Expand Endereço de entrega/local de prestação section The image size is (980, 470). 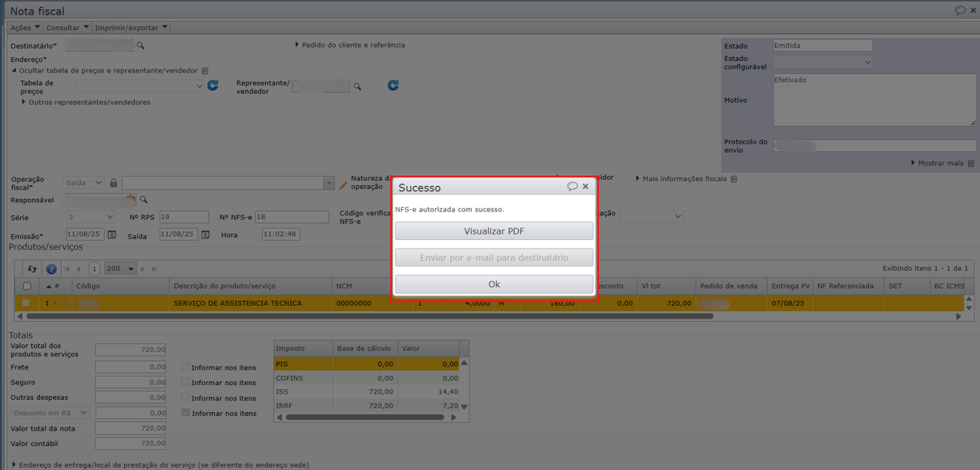point(15,465)
